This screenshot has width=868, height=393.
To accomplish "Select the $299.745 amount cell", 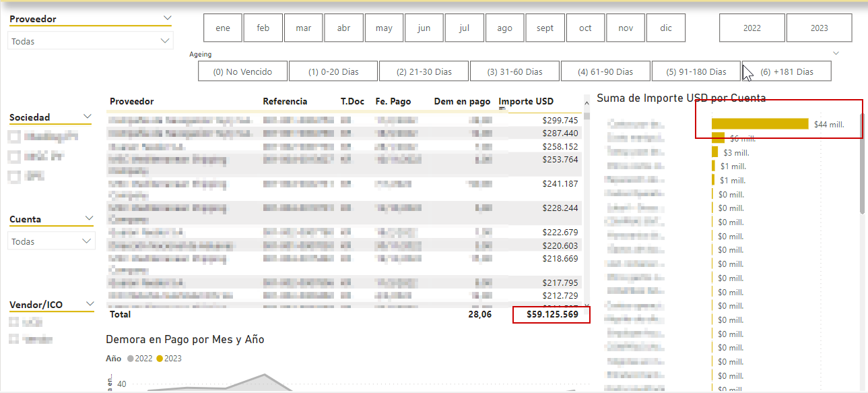I will click(x=560, y=120).
